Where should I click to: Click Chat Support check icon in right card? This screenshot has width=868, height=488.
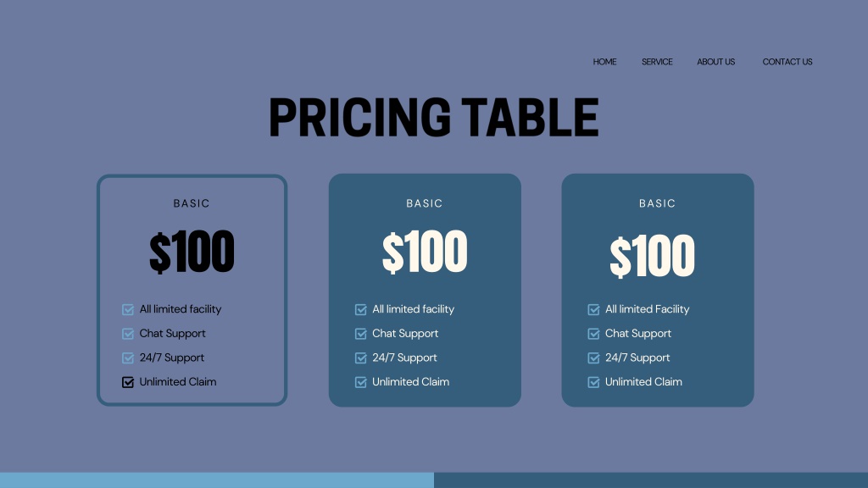pos(594,334)
